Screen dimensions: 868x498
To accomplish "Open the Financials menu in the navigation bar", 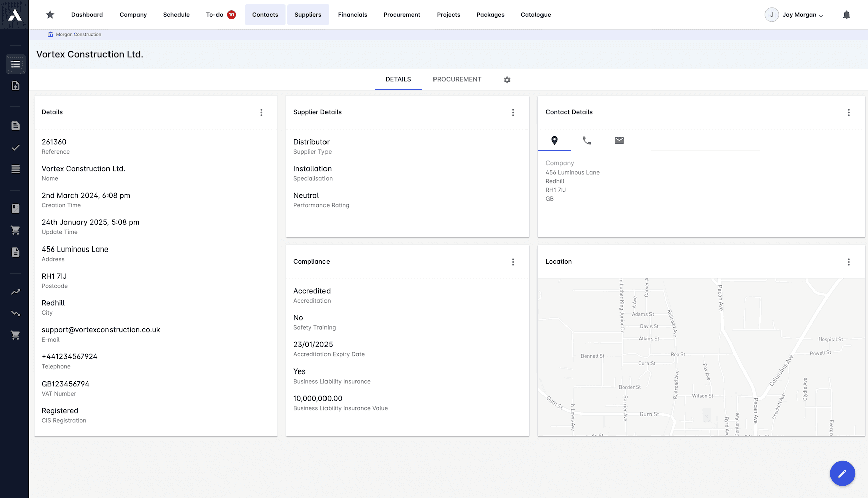I will [352, 15].
